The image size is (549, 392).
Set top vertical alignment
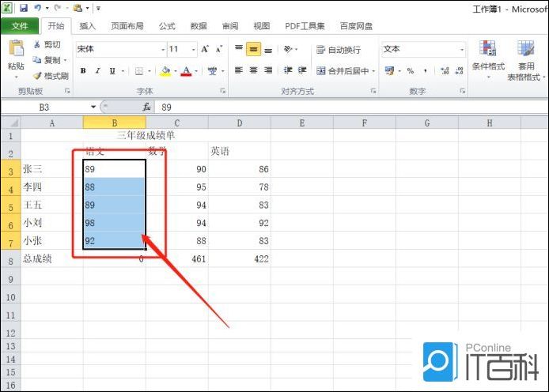pos(239,49)
